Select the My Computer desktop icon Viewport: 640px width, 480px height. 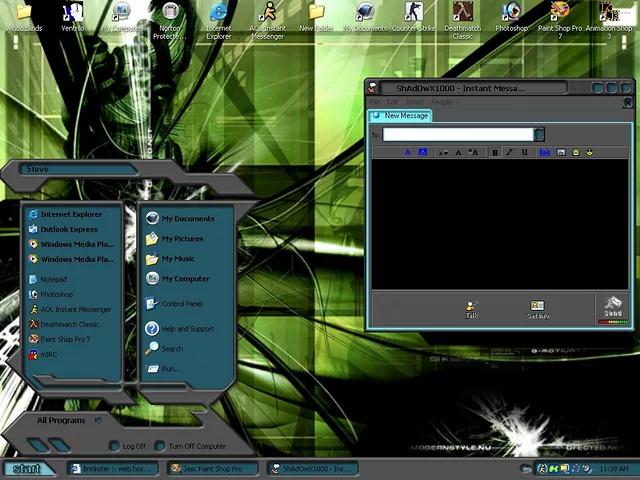point(121,18)
